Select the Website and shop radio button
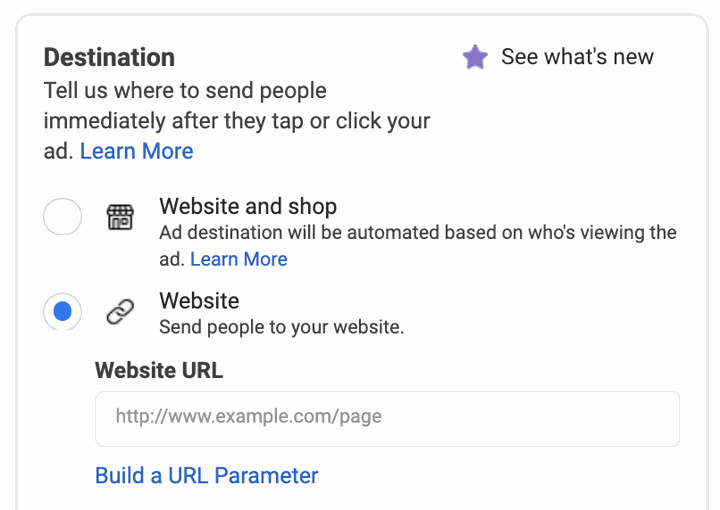The width and height of the screenshot is (720, 510). pos(62,216)
